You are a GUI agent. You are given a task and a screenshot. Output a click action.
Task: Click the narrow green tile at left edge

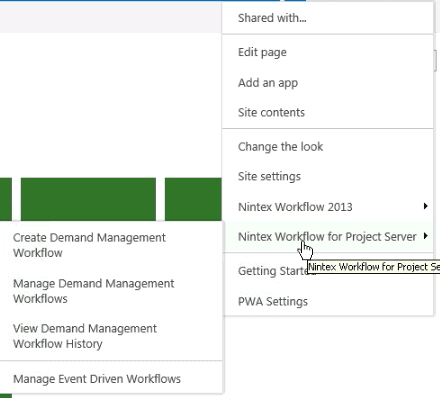(x=6, y=199)
